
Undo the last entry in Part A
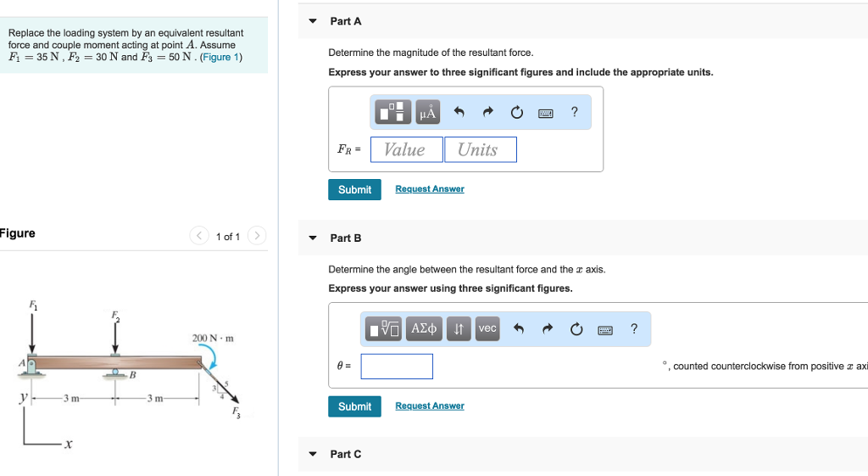coord(459,112)
